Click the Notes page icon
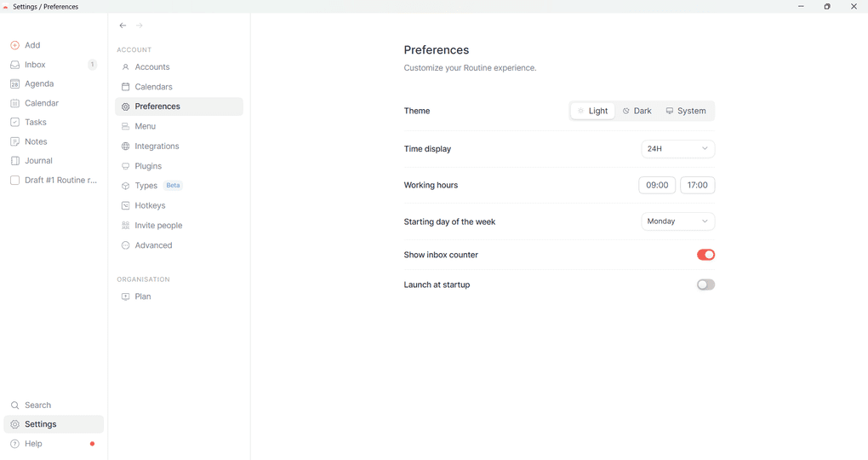The width and height of the screenshot is (868, 460). 15,142
